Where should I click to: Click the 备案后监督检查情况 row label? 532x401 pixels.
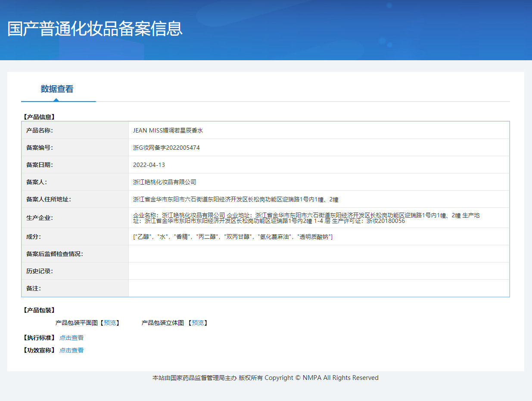point(54,254)
